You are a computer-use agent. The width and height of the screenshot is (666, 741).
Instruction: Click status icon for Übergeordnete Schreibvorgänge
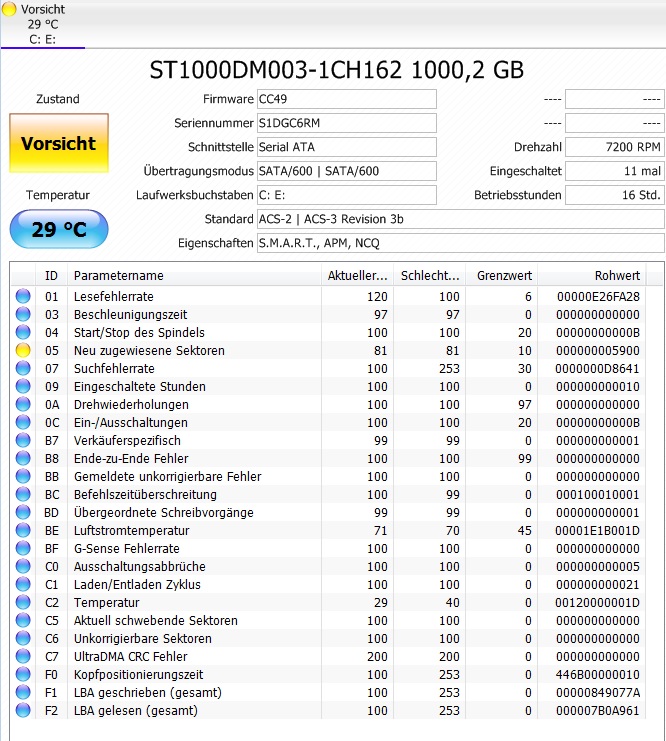coord(23,512)
